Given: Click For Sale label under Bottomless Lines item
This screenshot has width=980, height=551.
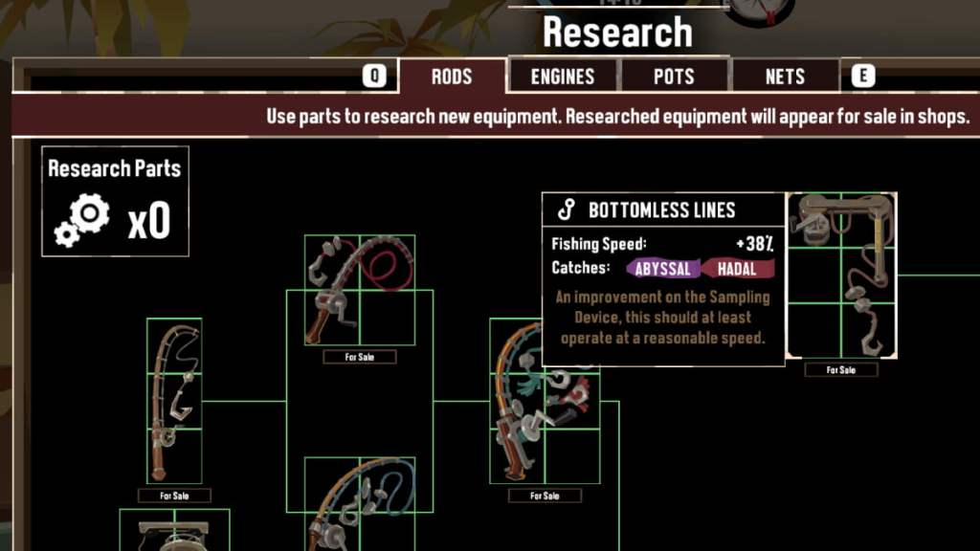Looking at the screenshot, I should 841,370.
